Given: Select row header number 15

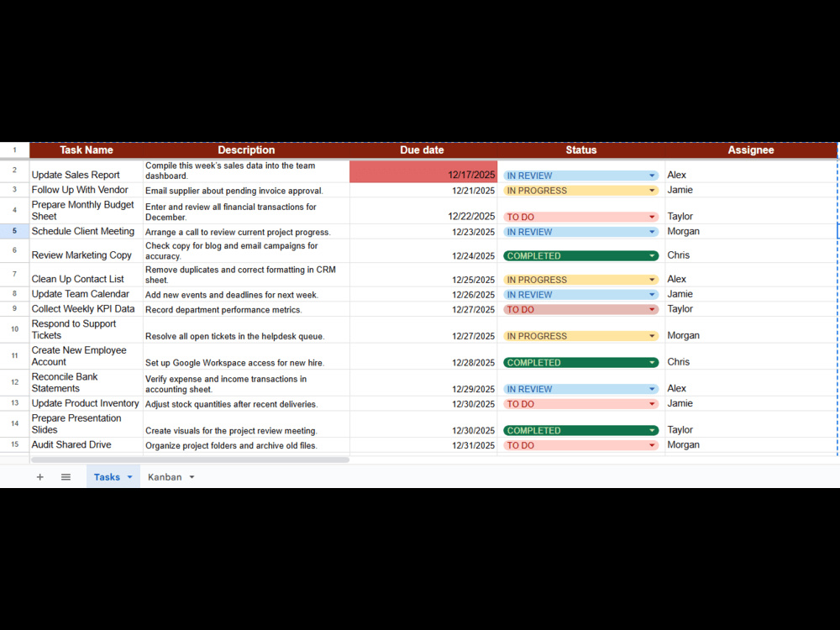Looking at the screenshot, I should tap(14, 444).
